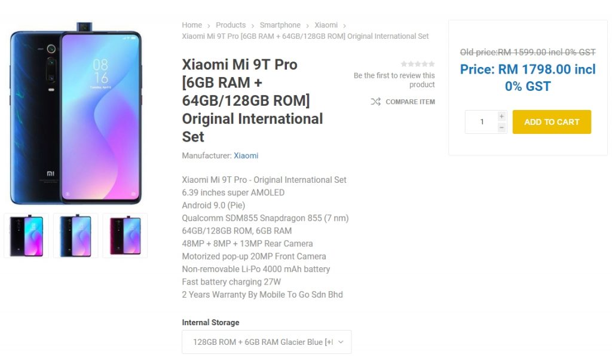This screenshot has height=364, width=612.
Task: Click the star rating icons
Action: tap(418, 64)
